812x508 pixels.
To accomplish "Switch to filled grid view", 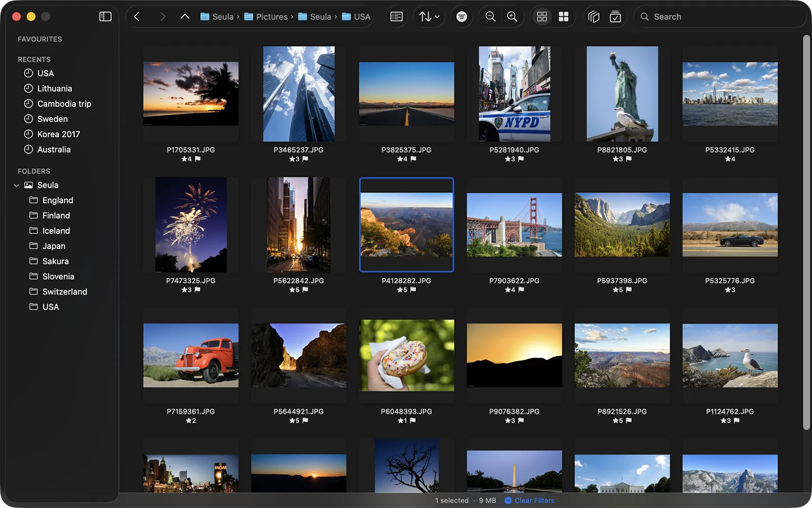I will click(x=563, y=17).
